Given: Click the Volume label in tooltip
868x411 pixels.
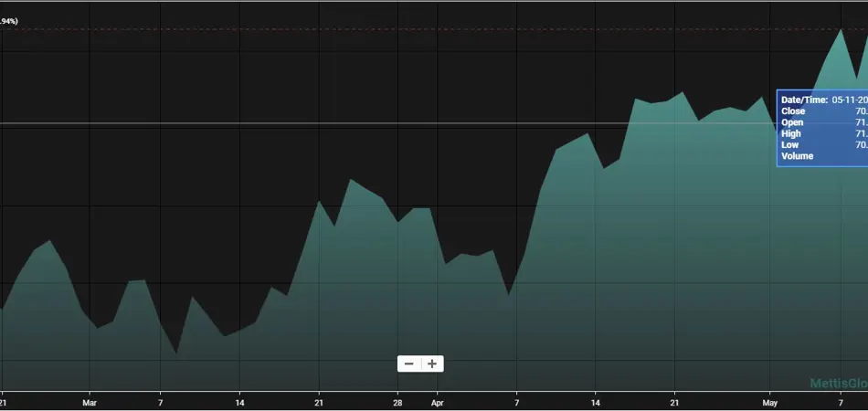Looking at the screenshot, I should pyautogui.click(x=797, y=156).
